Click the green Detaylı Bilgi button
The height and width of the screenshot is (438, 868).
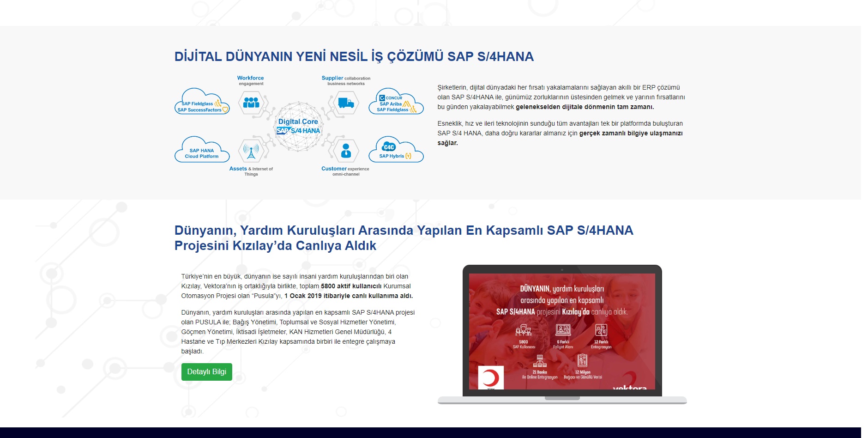(206, 372)
